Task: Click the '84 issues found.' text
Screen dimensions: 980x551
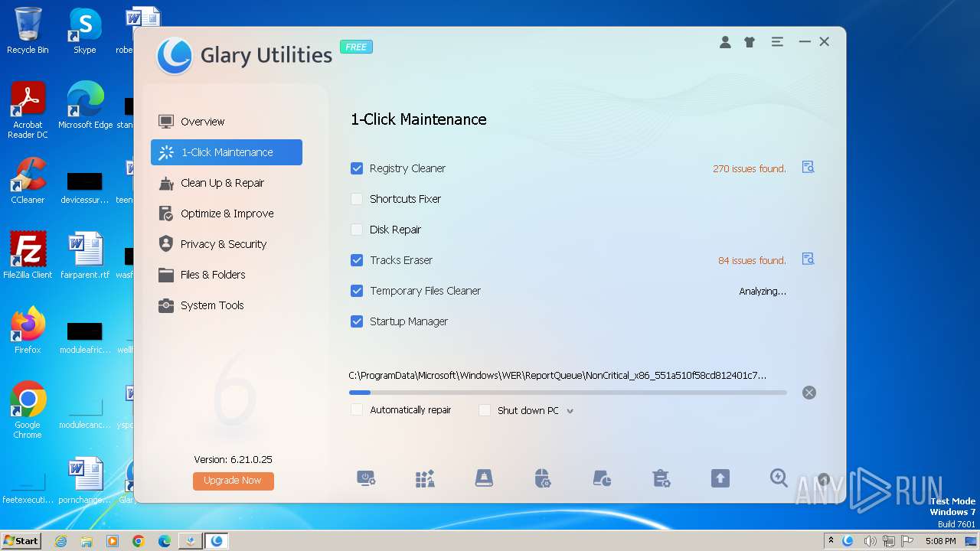Action: pos(752,260)
